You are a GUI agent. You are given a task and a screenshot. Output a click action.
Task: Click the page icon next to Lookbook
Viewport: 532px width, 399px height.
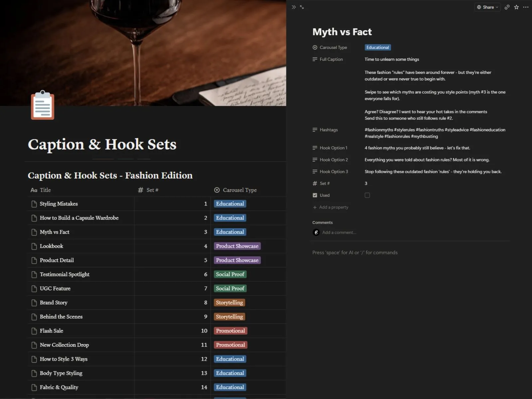pyautogui.click(x=34, y=246)
